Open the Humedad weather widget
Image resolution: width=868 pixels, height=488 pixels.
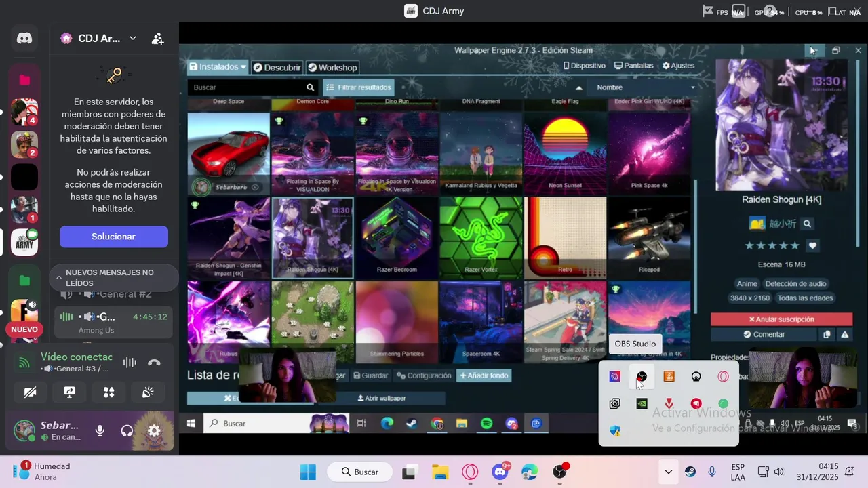point(42,472)
